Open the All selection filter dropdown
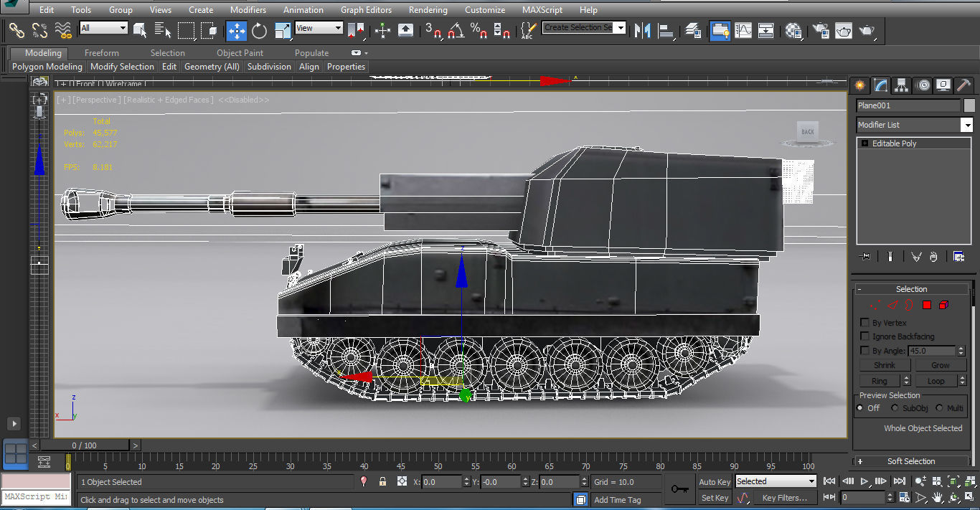980x510 pixels. click(103, 28)
